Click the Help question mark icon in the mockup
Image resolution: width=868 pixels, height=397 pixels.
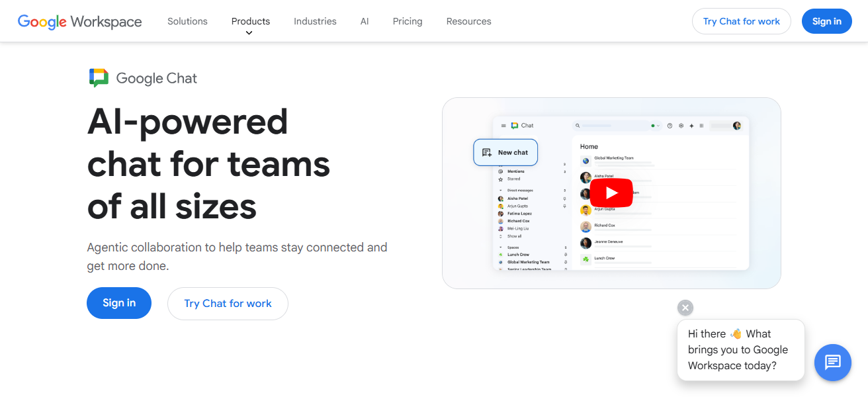click(670, 126)
